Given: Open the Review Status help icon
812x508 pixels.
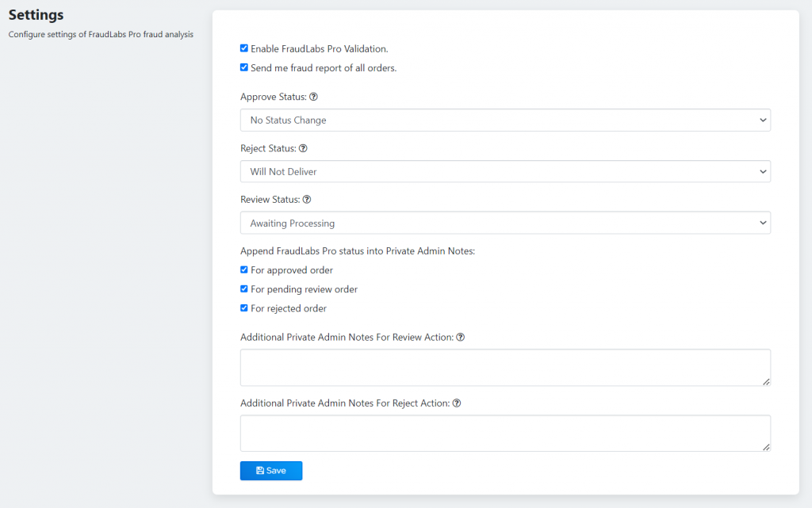Looking at the screenshot, I should 307,199.
